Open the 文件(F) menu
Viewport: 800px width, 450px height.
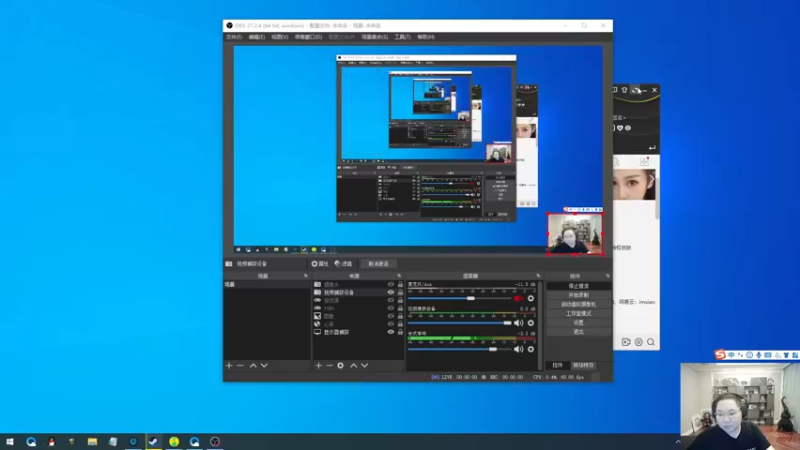[234, 37]
